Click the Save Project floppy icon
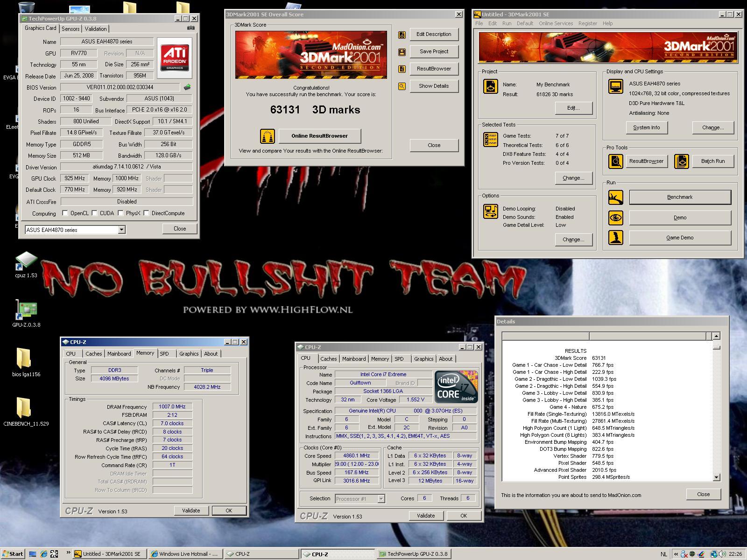Image resolution: width=747 pixels, height=560 pixels. click(402, 52)
